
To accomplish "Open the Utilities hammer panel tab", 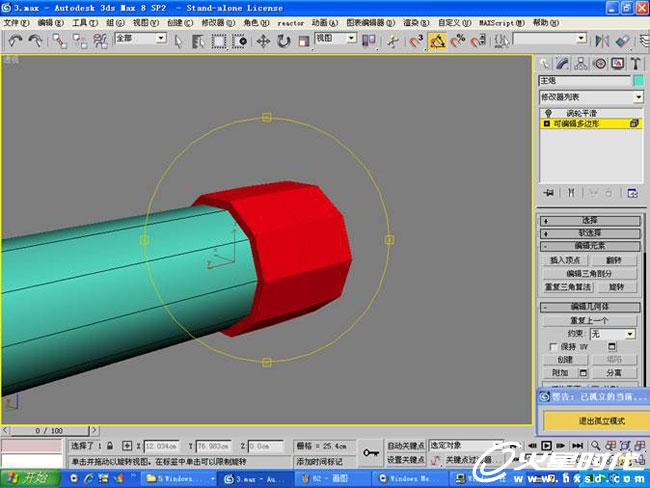I will pyautogui.click(x=635, y=63).
